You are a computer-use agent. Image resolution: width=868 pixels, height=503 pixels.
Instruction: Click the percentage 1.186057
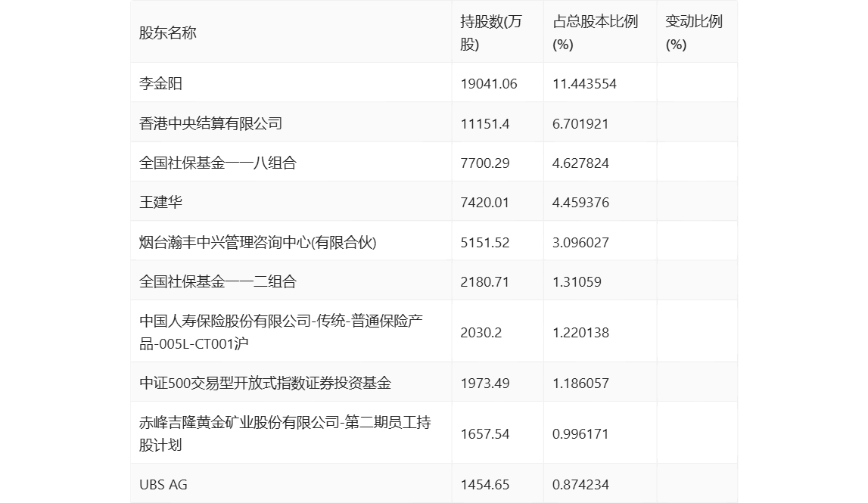(580, 383)
